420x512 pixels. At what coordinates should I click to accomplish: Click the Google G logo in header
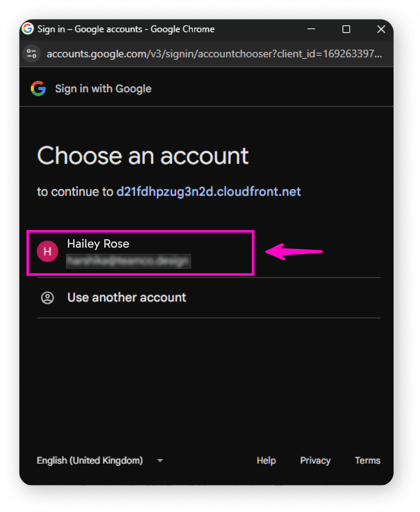pyautogui.click(x=38, y=88)
